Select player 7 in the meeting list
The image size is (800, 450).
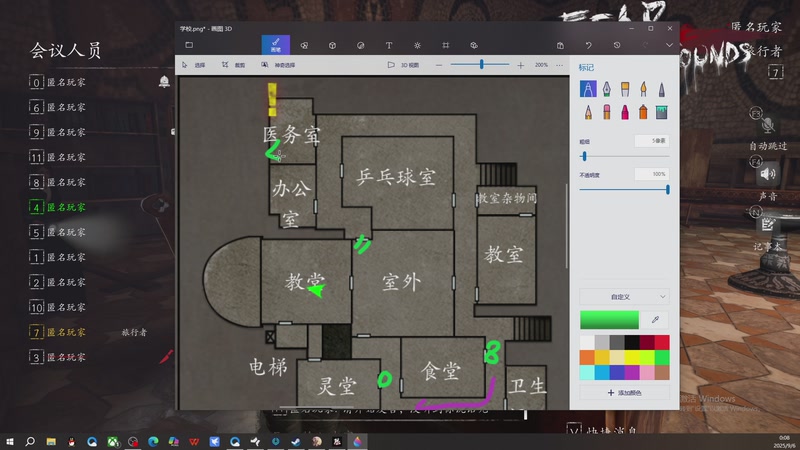pyautogui.click(x=57, y=332)
